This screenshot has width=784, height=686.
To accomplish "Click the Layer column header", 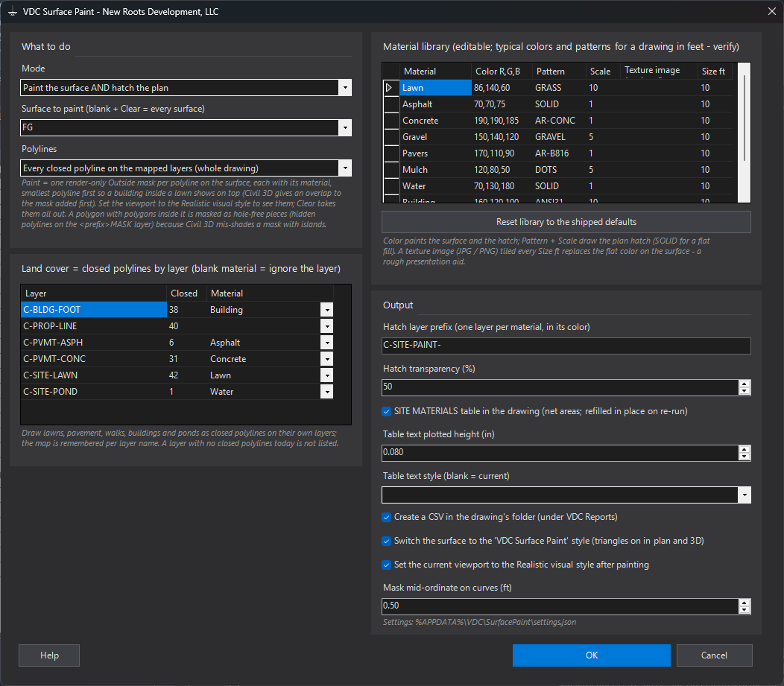I will [x=93, y=293].
